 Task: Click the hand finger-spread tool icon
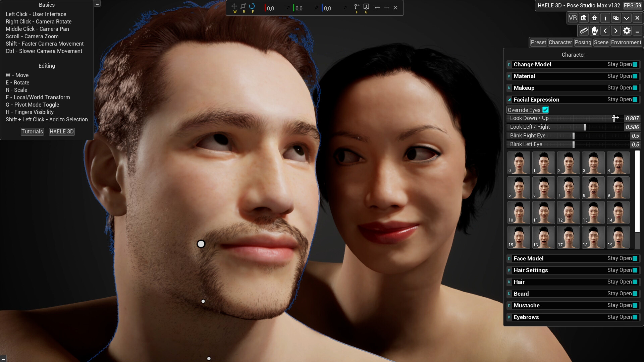pyautogui.click(x=595, y=31)
